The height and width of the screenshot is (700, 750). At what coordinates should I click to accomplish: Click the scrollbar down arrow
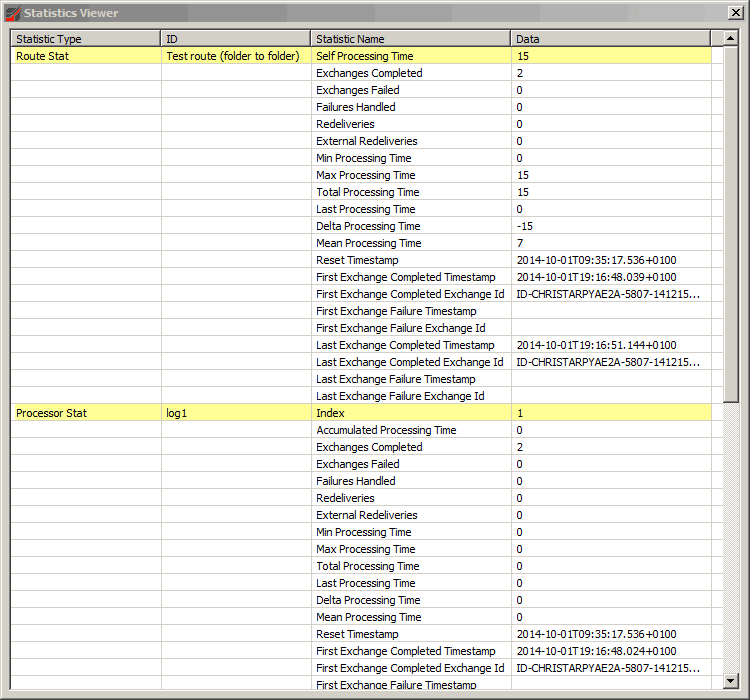(x=731, y=682)
